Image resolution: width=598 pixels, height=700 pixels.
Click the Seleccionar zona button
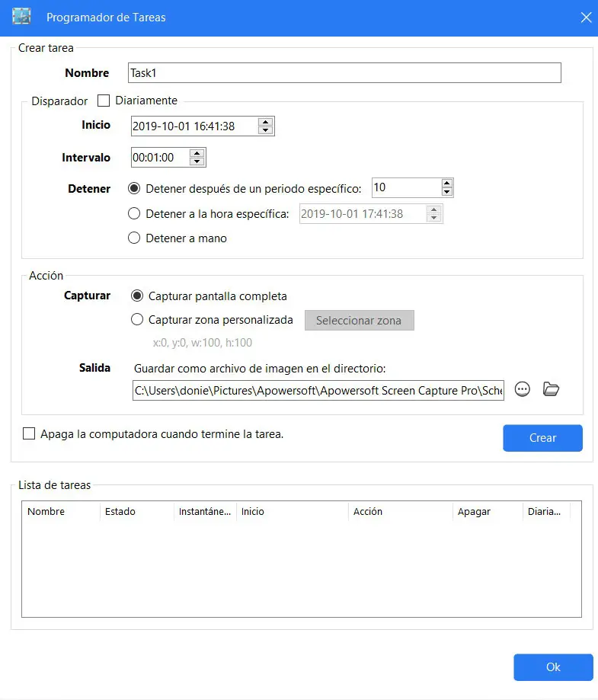[359, 321]
